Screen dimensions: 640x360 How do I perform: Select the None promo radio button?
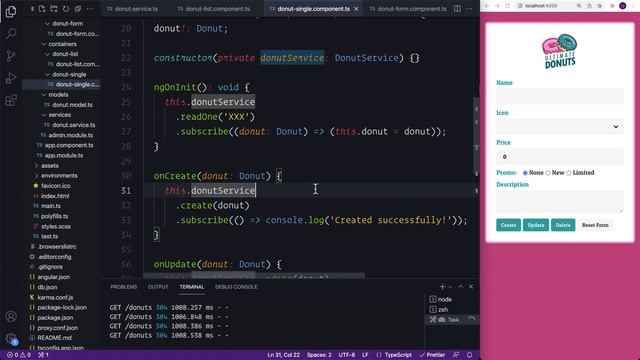pyautogui.click(x=525, y=173)
